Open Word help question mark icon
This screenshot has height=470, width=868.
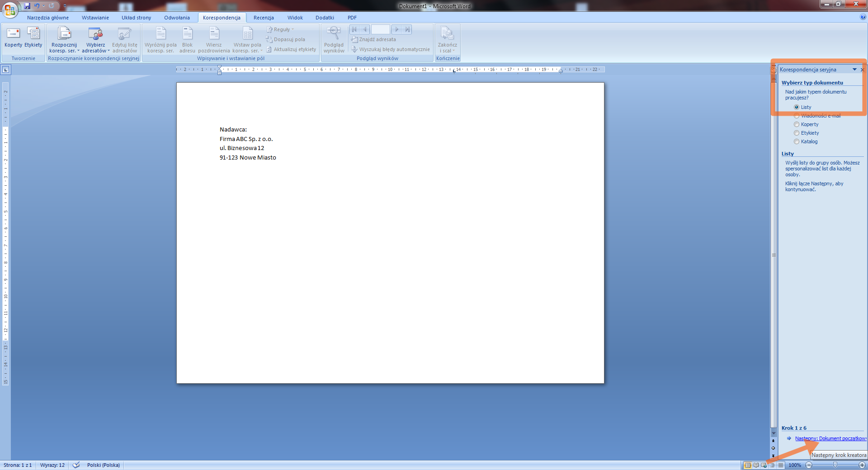pos(863,17)
